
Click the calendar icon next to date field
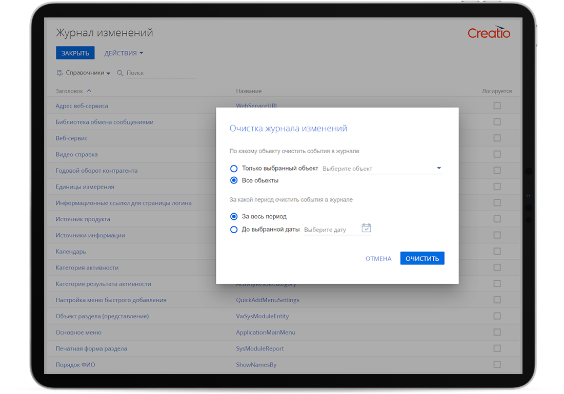(x=366, y=228)
